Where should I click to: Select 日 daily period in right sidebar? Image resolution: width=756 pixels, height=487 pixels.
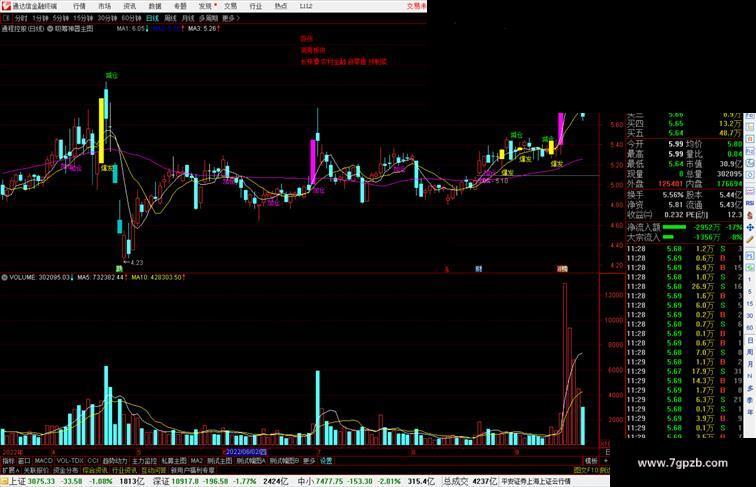click(x=750, y=340)
